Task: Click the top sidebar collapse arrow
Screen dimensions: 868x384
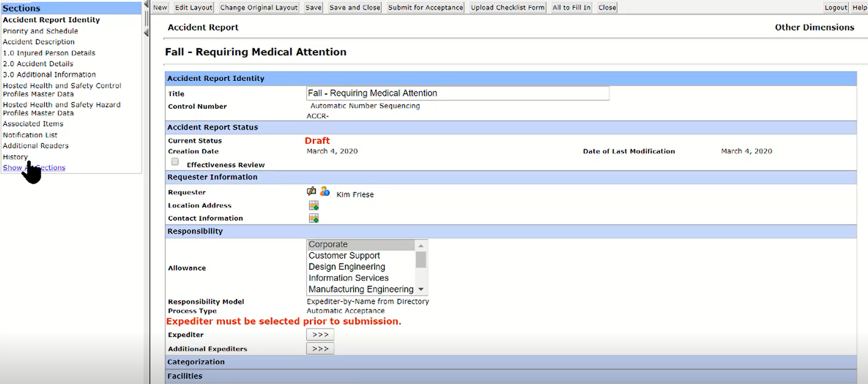Action: 146,4
